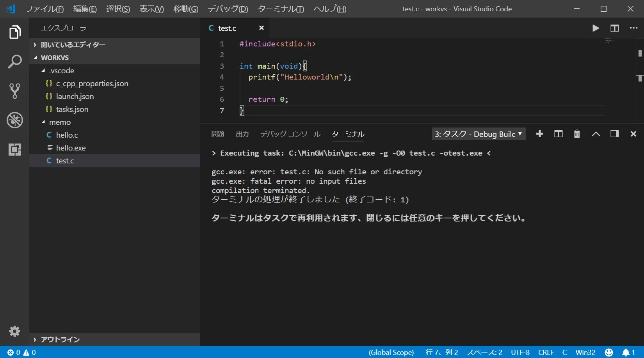Close the terminal panel

(x=633, y=134)
